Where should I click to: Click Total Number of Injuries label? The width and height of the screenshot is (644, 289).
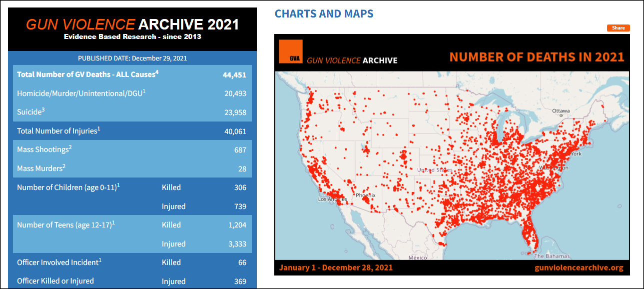point(58,130)
